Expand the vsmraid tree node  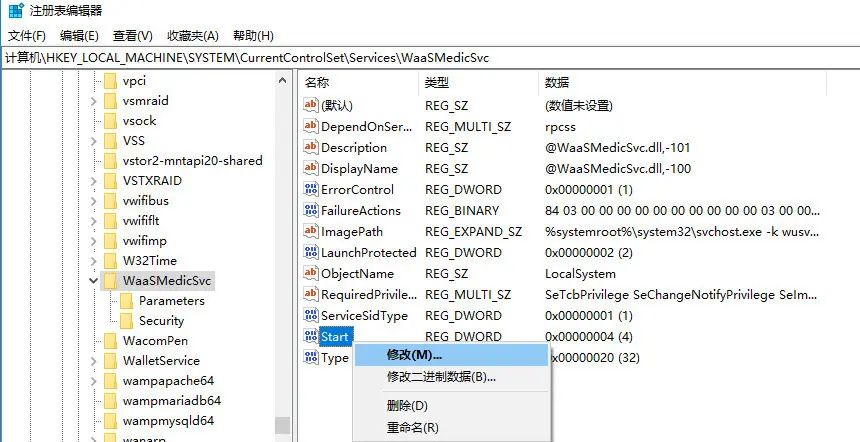click(93, 101)
